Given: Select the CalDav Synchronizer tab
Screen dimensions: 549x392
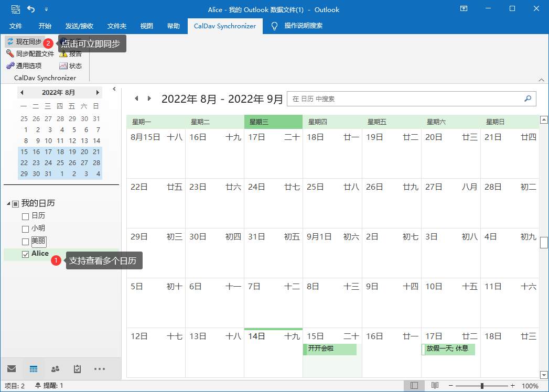Looking at the screenshot, I should (225, 26).
